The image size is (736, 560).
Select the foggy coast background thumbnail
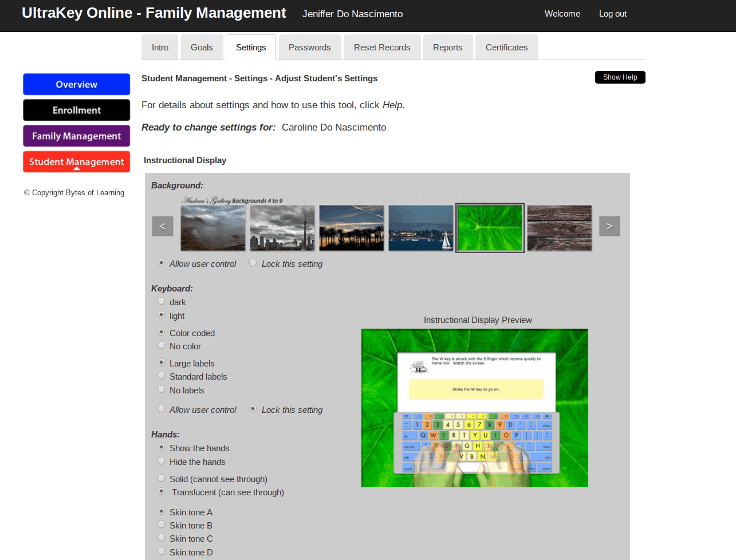(213, 228)
